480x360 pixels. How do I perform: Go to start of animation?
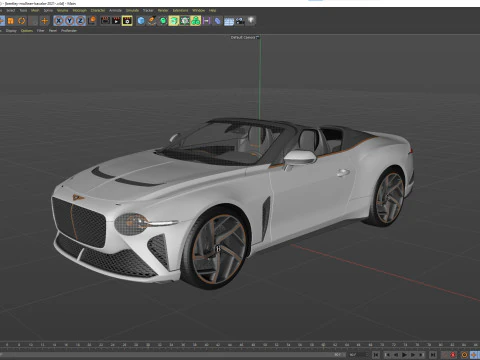[376, 355]
